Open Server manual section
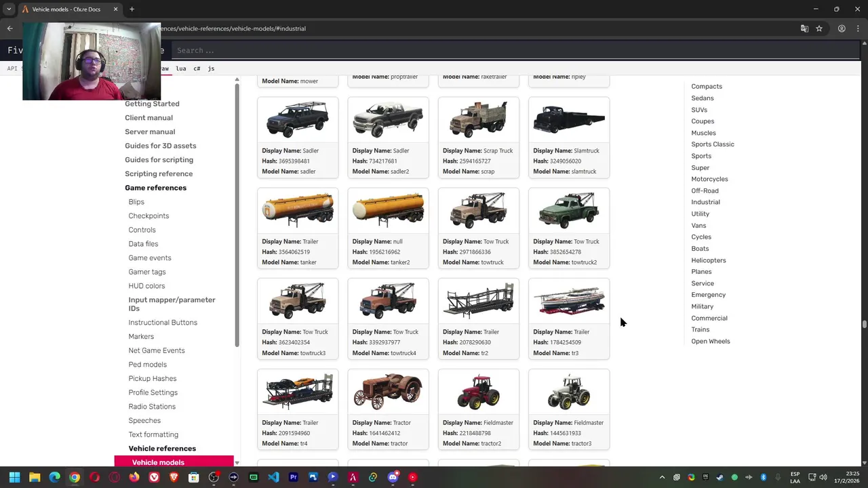The width and height of the screenshot is (868, 488). tap(150, 131)
